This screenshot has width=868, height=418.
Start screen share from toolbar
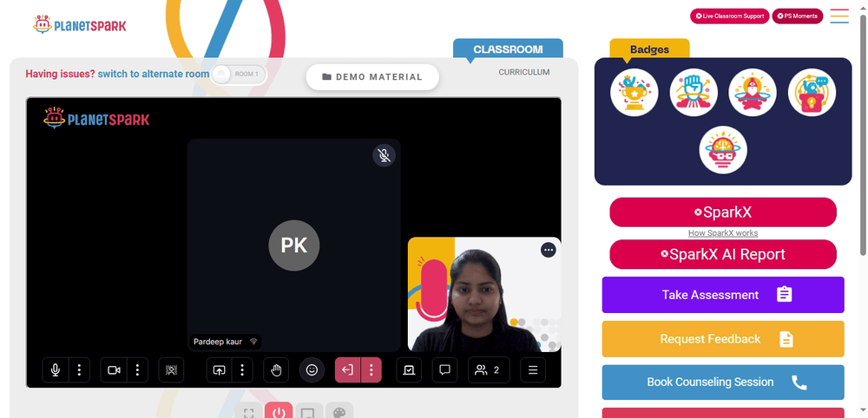(x=220, y=370)
